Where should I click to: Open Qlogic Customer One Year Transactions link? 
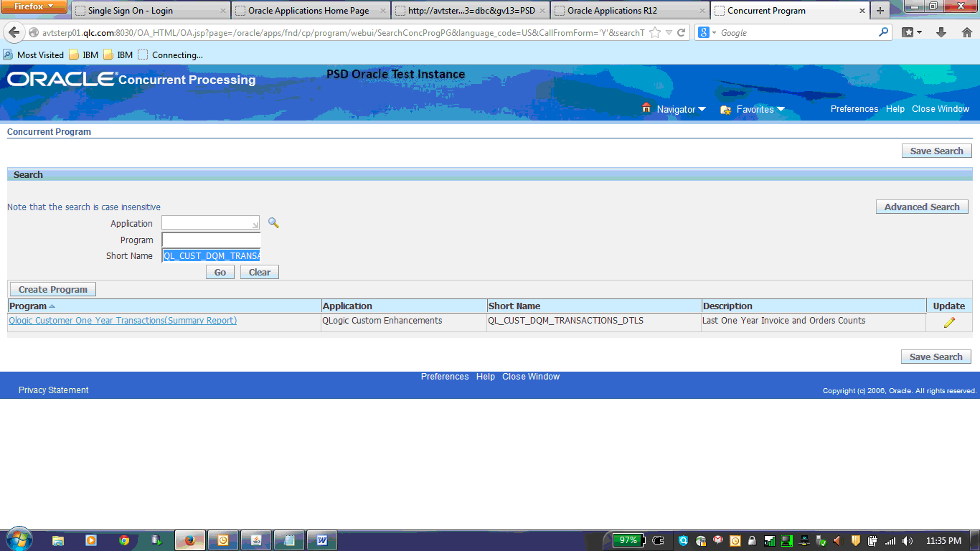pyautogui.click(x=123, y=321)
